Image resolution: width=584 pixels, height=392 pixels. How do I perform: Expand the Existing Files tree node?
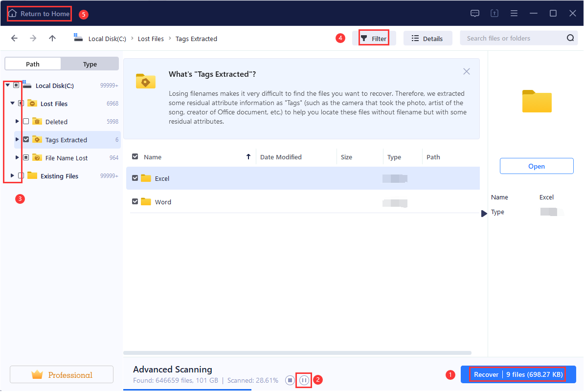click(12, 175)
